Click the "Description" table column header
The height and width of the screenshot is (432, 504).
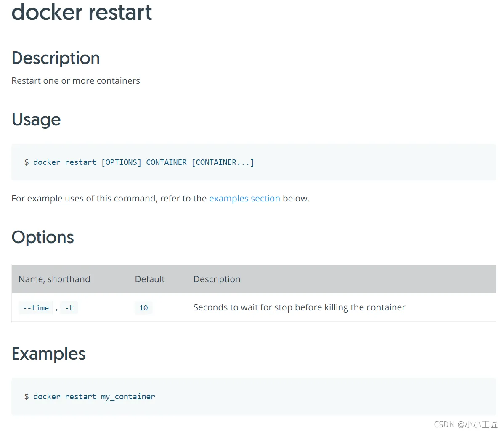217,279
